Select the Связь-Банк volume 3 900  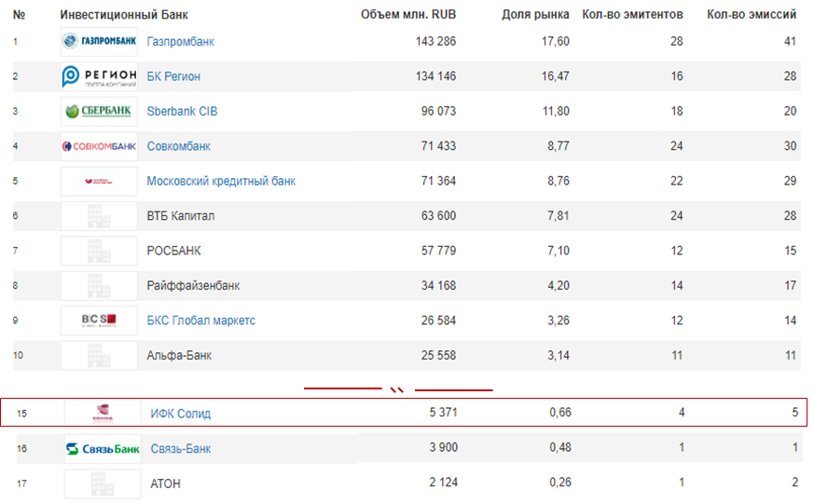(x=443, y=447)
